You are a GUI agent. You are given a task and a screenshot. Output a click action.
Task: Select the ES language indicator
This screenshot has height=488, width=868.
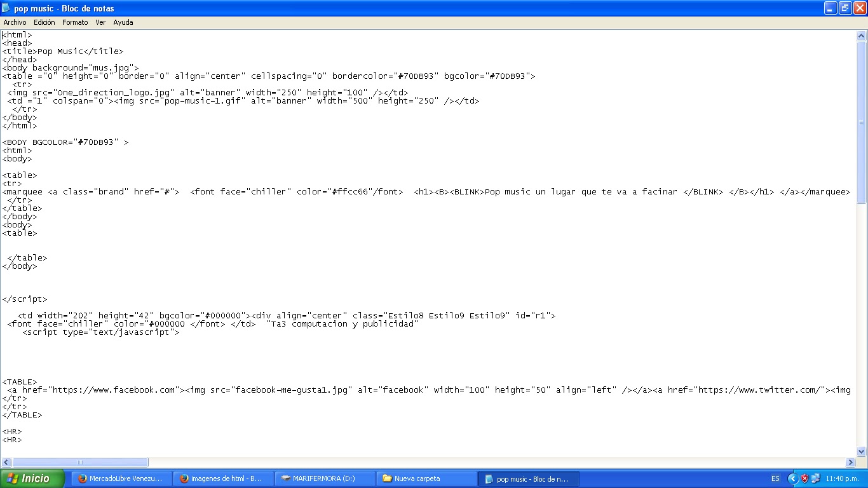point(775,478)
